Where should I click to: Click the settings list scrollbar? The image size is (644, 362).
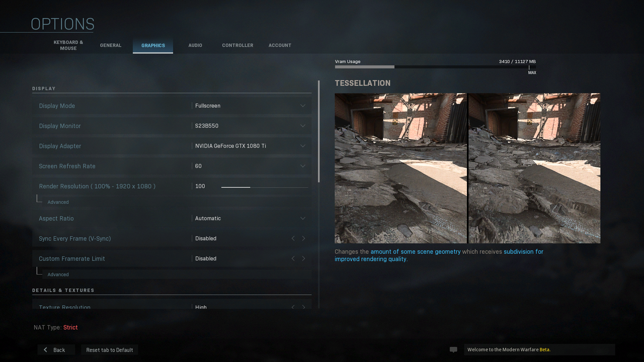click(318, 132)
